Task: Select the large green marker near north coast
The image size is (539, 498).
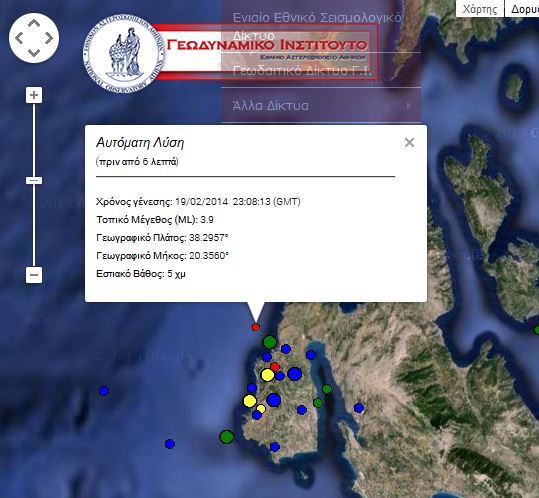Action: pos(270,342)
